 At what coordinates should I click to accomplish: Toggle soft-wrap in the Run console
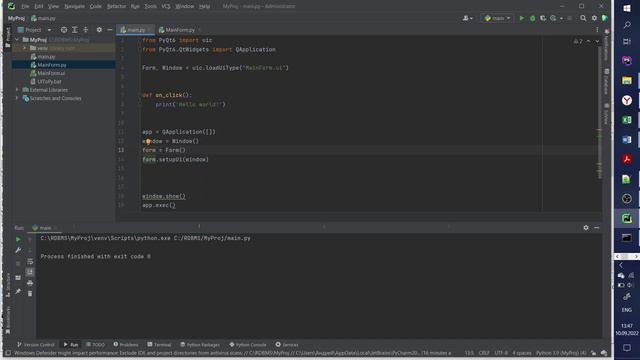pyautogui.click(x=30, y=261)
